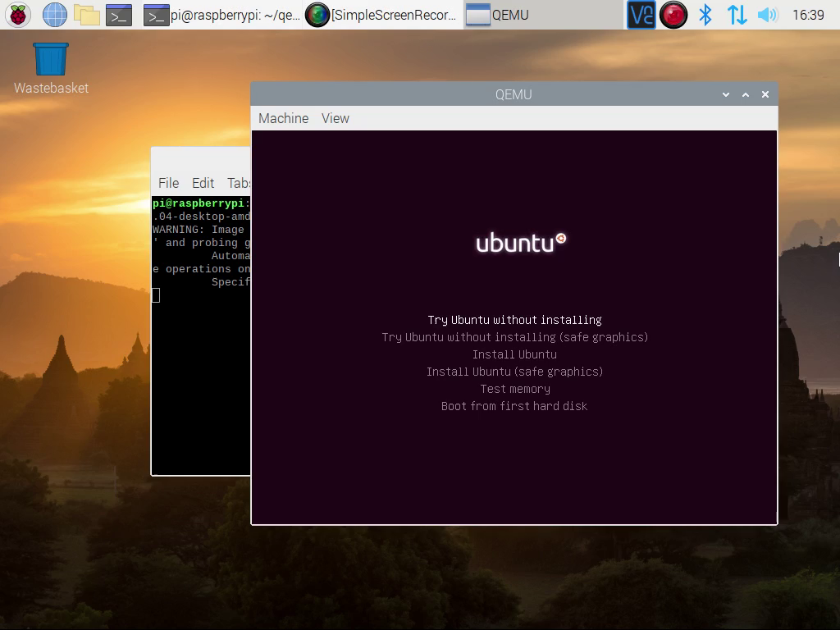
Task: Switch to SimpleScreenRecorder taskbar entry
Action: pos(381,15)
